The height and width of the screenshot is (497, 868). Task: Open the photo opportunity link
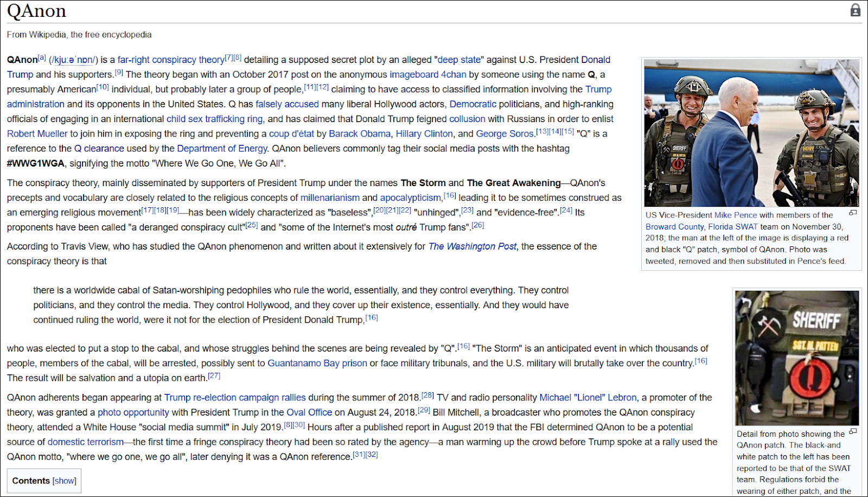click(133, 412)
